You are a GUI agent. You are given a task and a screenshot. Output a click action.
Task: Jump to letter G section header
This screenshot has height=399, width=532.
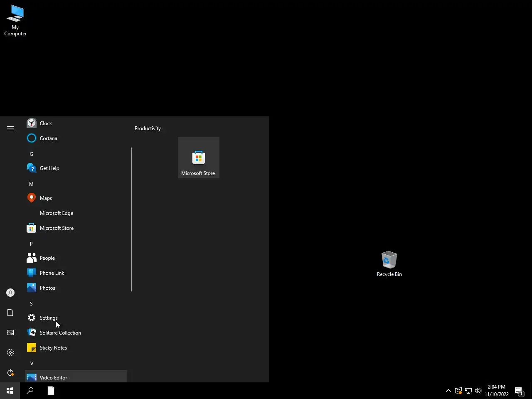point(76,154)
